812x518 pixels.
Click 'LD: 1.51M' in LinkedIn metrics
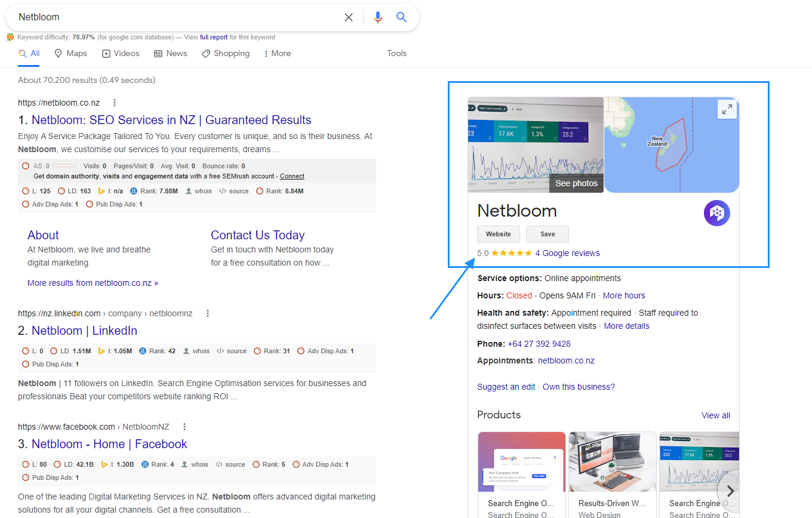tap(70, 351)
